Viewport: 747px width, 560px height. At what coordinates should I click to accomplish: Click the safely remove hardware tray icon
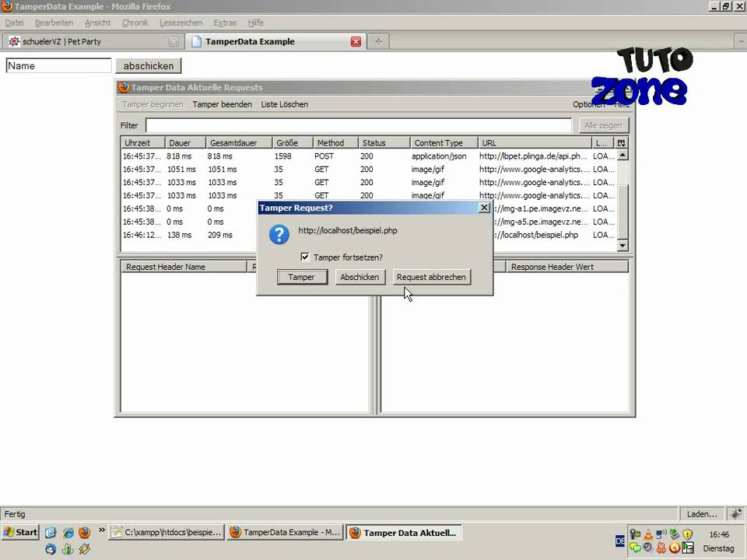point(674,534)
